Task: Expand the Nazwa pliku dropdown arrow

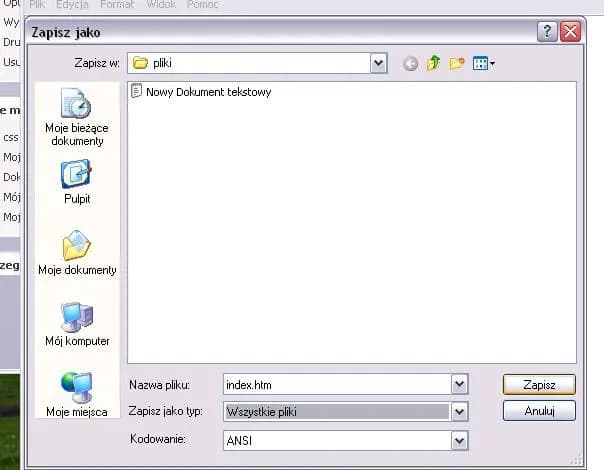Action: point(459,384)
